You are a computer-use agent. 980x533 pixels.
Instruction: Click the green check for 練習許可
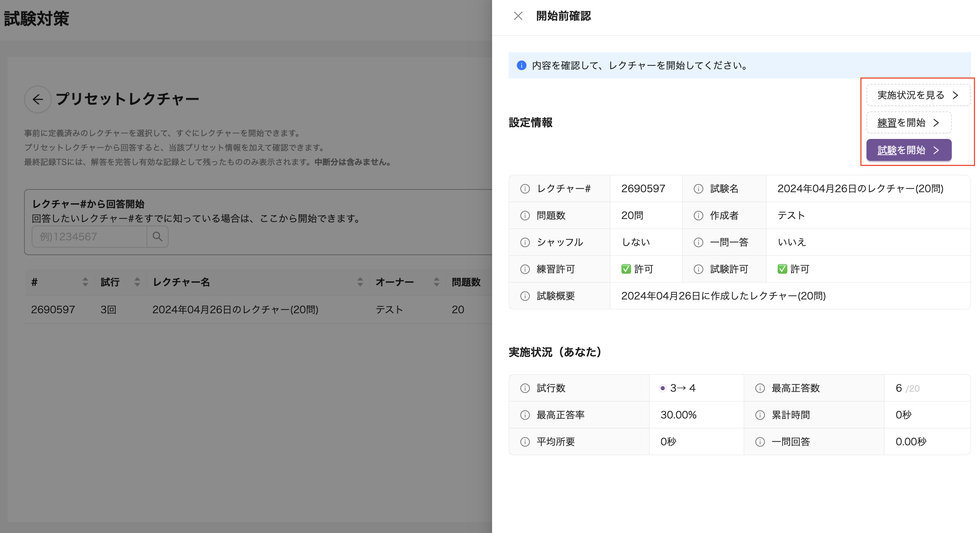tap(626, 269)
